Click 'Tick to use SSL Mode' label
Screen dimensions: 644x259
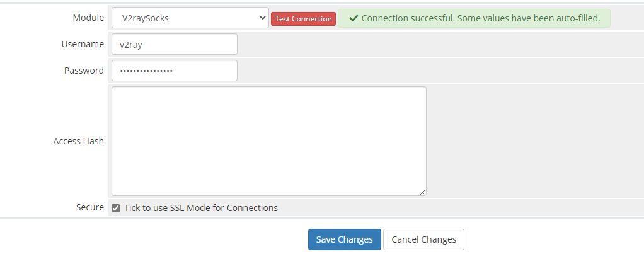click(200, 208)
